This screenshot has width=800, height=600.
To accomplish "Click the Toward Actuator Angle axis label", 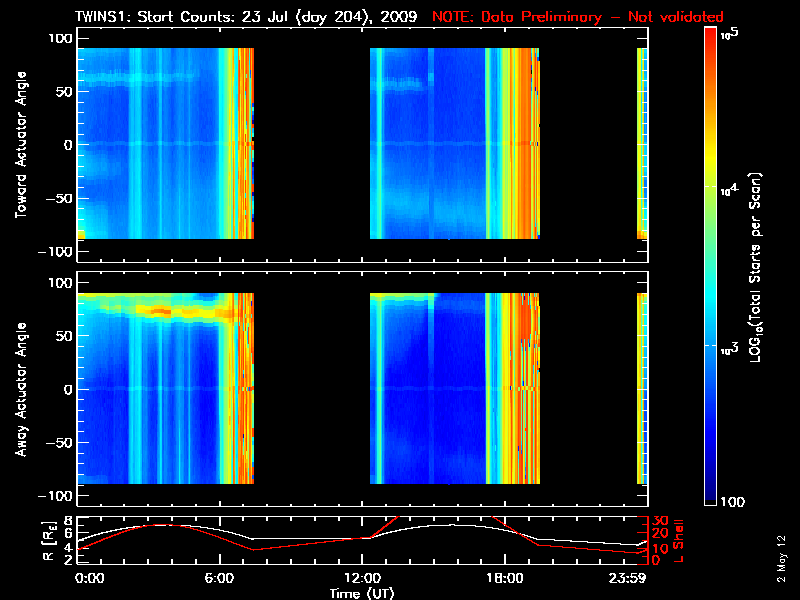I will [x=21, y=144].
